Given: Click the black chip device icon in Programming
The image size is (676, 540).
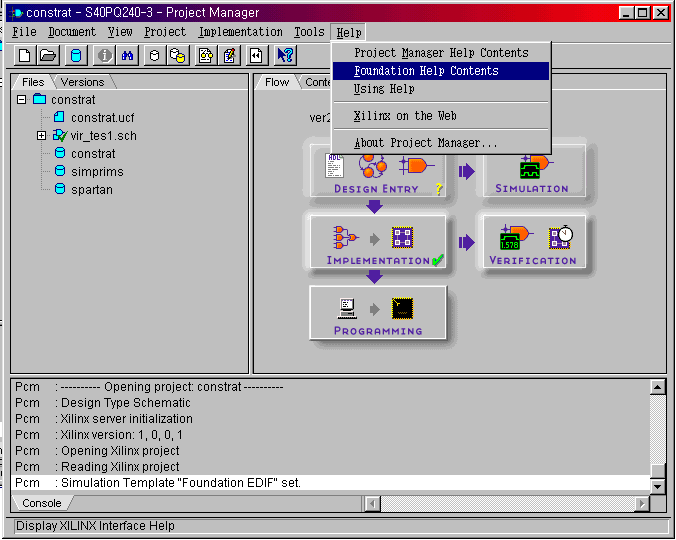Looking at the screenshot, I should tap(402, 309).
